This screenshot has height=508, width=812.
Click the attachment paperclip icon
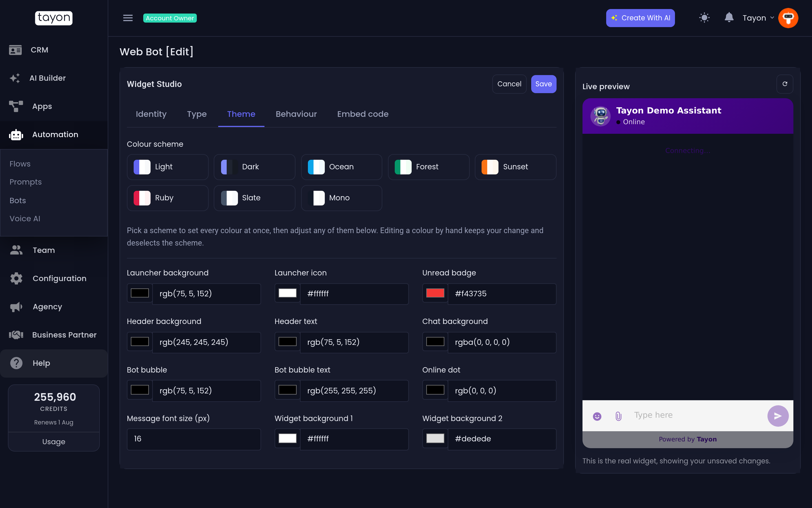[618, 416]
